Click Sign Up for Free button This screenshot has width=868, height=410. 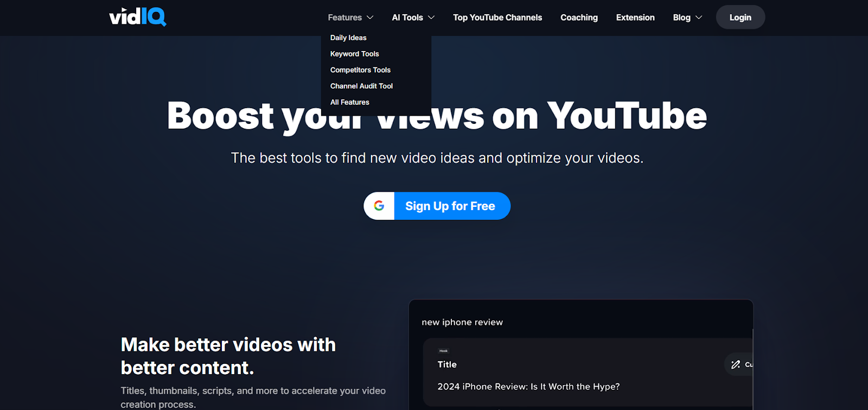tap(437, 206)
